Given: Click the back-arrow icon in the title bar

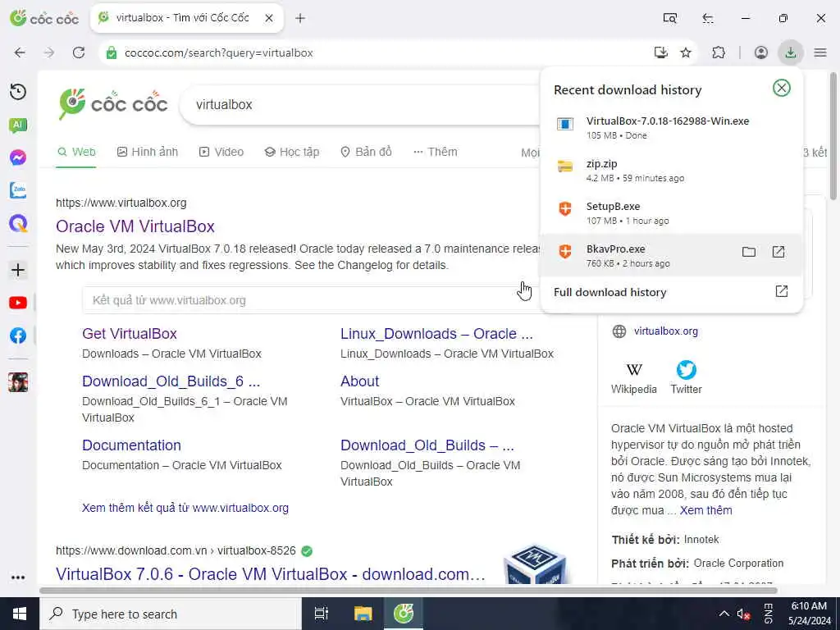Looking at the screenshot, I should [708, 18].
